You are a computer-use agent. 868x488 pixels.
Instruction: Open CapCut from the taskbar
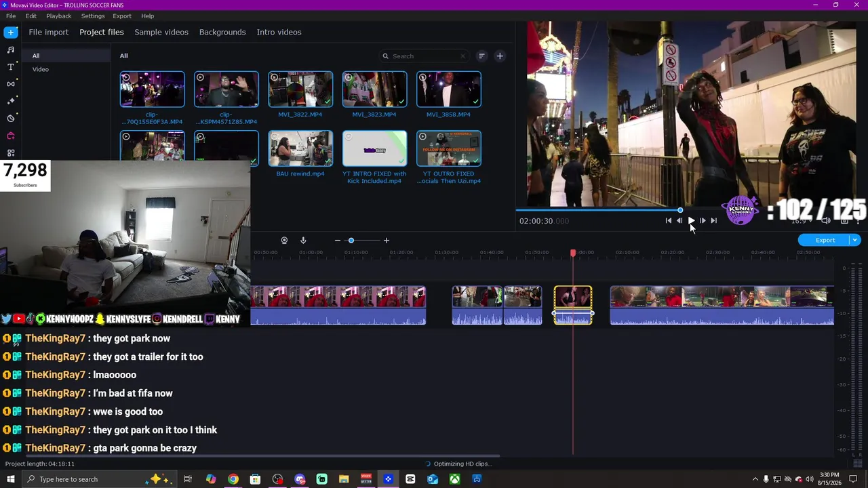[x=410, y=479]
